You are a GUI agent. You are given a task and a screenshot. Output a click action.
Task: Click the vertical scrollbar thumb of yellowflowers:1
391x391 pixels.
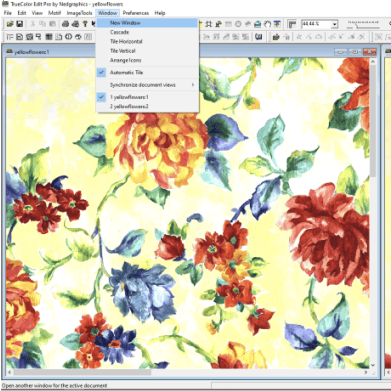[373, 122]
